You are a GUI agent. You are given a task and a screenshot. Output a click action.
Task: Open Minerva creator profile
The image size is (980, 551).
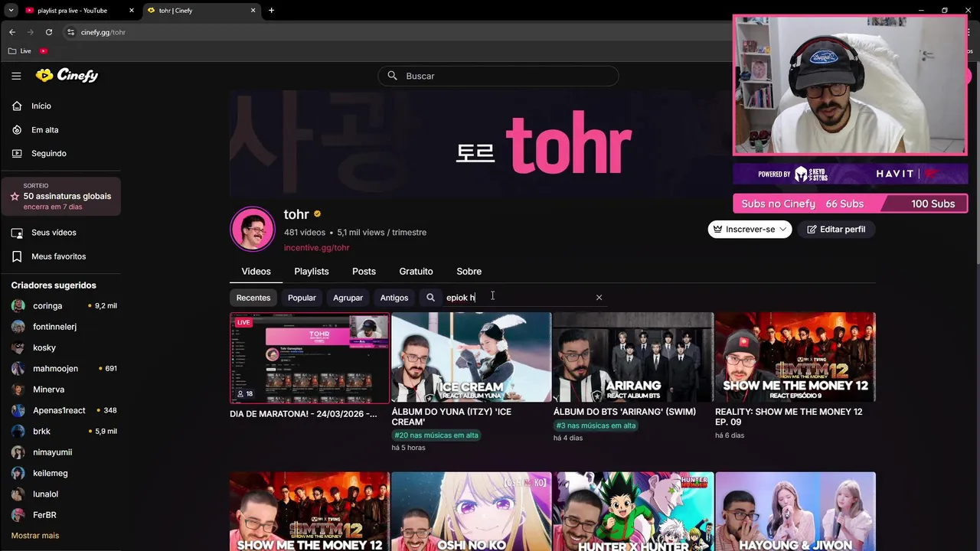[48, 390]
